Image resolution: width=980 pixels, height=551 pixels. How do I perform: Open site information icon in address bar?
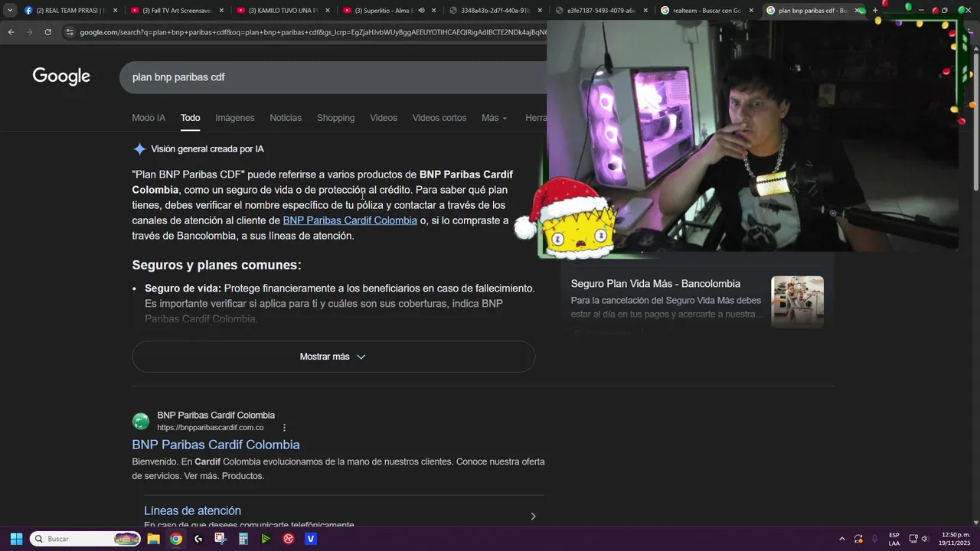point(70,32)
